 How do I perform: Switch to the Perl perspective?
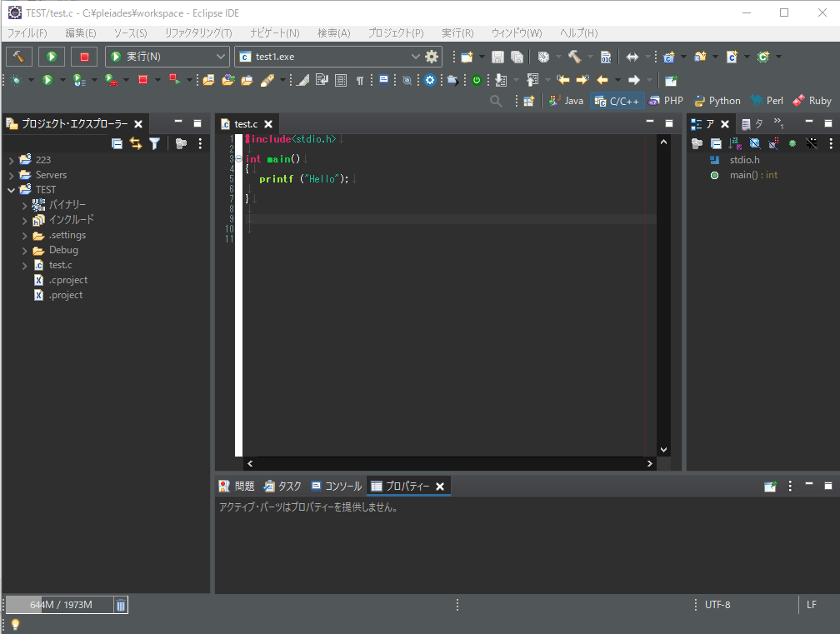767,101
